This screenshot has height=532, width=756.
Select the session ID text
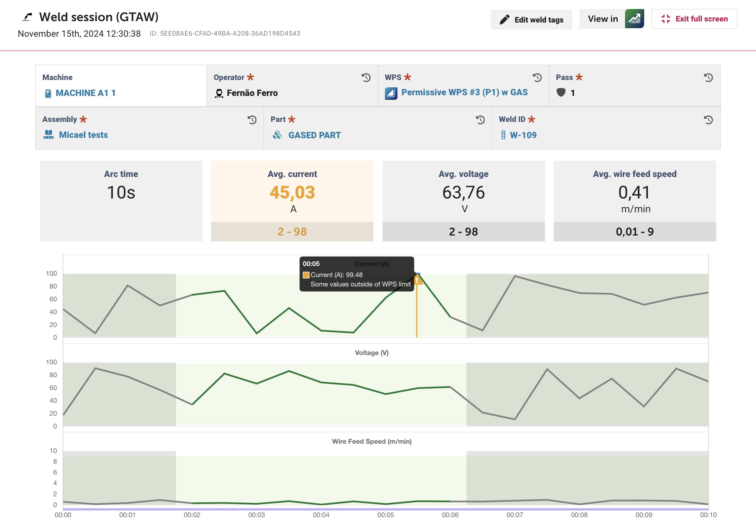click(x=225, y=34)
